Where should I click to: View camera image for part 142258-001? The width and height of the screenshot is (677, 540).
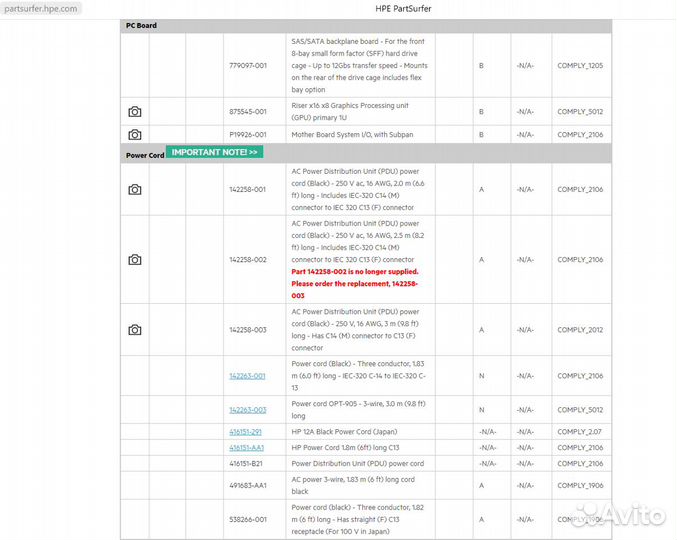135,189
